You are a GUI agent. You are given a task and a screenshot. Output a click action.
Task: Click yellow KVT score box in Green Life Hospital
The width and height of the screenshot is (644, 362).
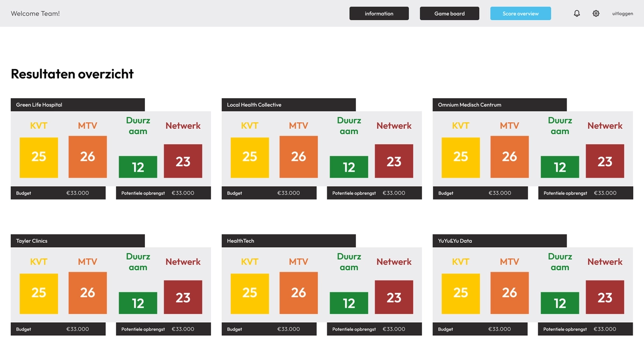(x=39, y=157)
